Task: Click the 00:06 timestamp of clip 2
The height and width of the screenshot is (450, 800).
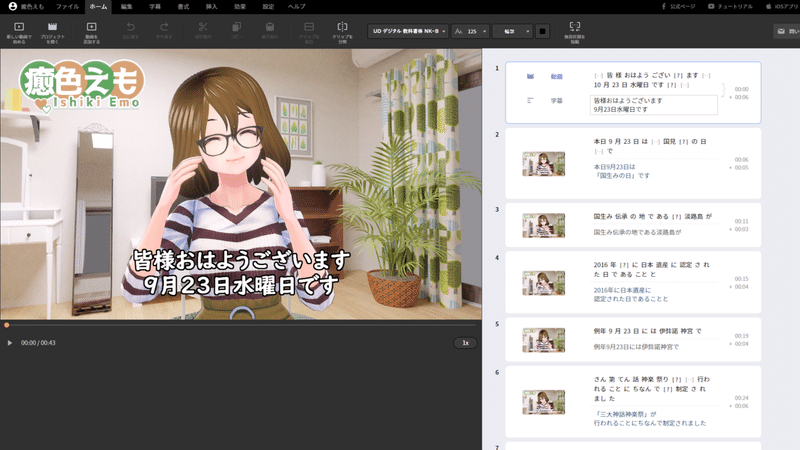Action: [x=741, y=160]
